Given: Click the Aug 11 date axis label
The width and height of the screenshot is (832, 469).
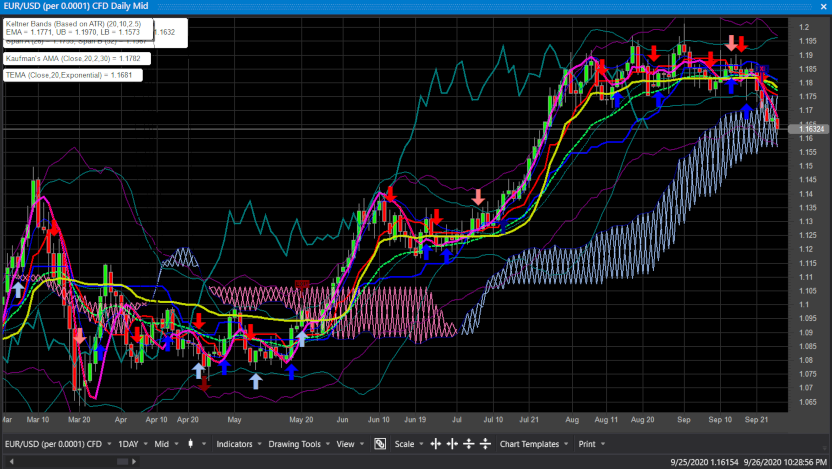Looking at the screenshot, I should pos(606,420).
